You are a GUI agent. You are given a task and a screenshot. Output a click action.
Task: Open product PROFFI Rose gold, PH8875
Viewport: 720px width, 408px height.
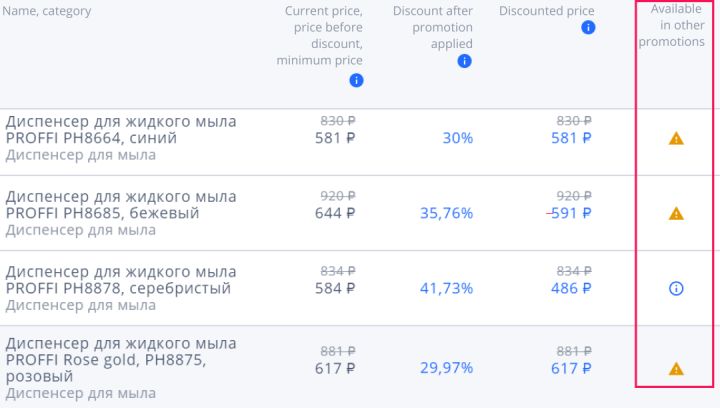click(x=120, y=360)
